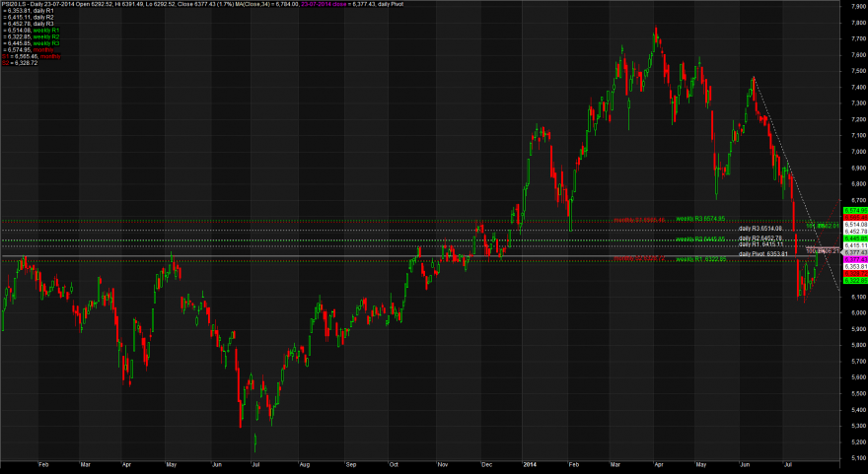The width and height of the screenshot is (868, 474).
Task: Click the 7,000 price axis label
Action: pos(858,152)
